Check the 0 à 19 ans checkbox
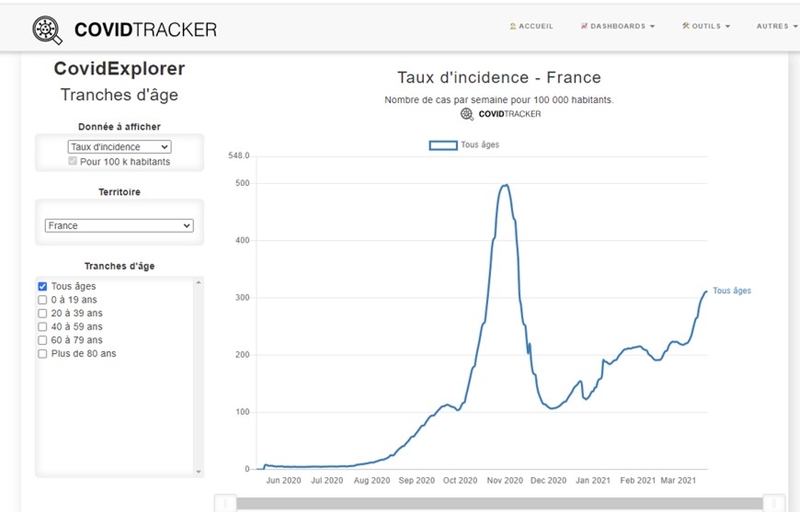The image size is (800, 512). click(42, 300)
